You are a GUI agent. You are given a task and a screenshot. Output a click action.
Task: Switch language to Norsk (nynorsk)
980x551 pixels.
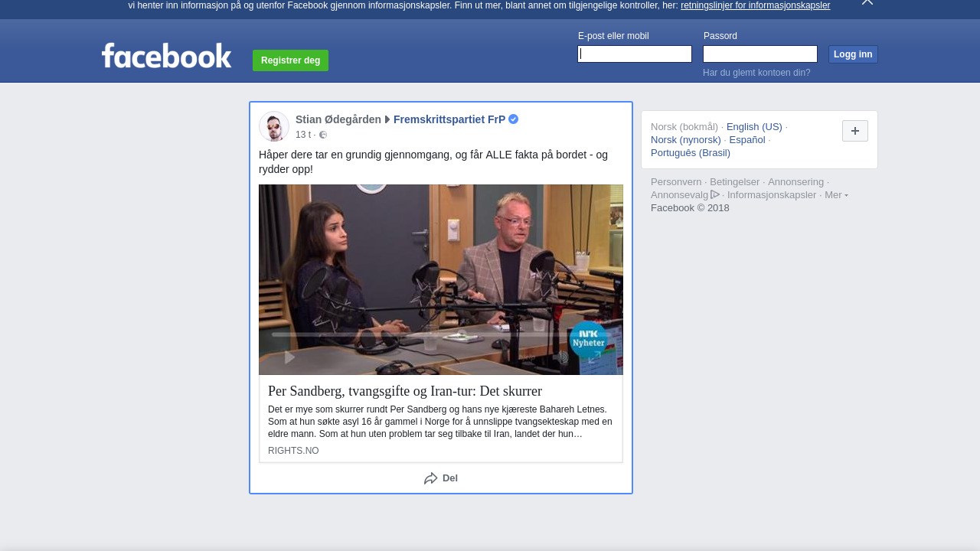(x=686, y=140)
